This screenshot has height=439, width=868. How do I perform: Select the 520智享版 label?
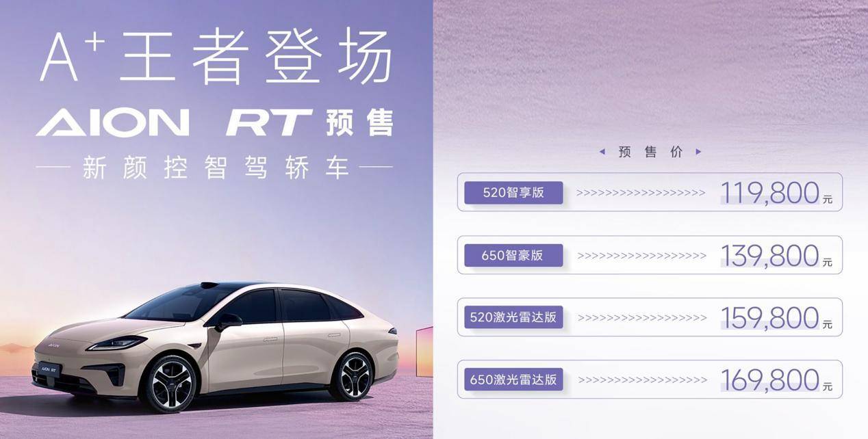tap(513, 193)
